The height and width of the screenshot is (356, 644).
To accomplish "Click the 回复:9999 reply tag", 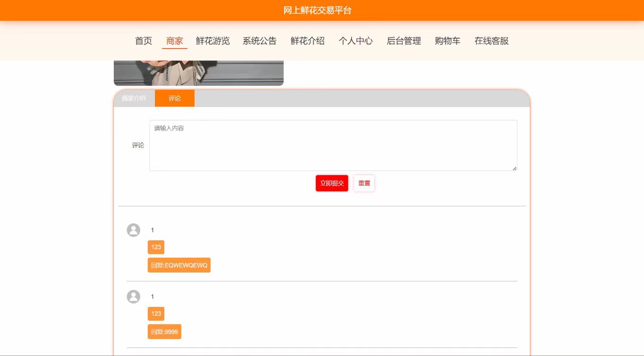I will click(164, 332).
